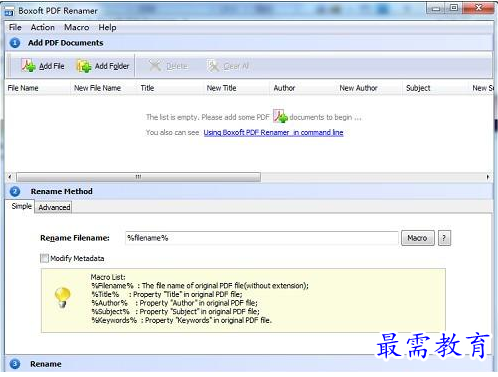This screenshot has width=498, height=377.
Task: Open the Action menu
Action: (x=43, y=27)
